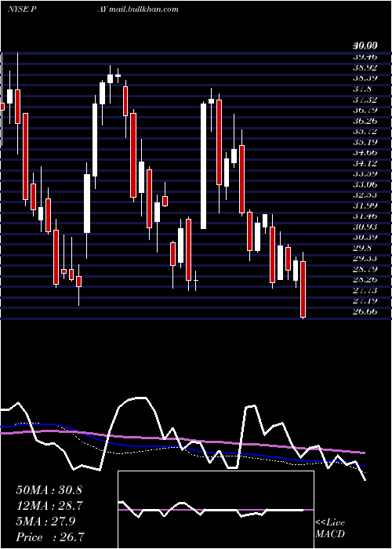Click the 34.66 price level label
This screenshot has height=549, width=392.
(365, 152)
